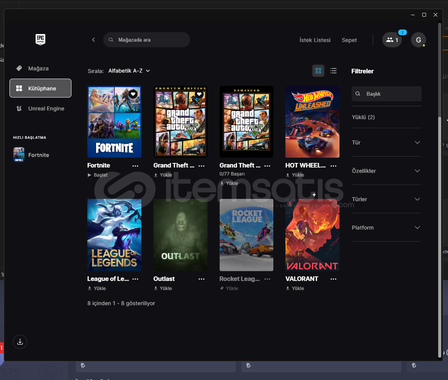The image size is (448, 380).
Task: Click the Mağazada ara search field
Action: click(147, 40)
